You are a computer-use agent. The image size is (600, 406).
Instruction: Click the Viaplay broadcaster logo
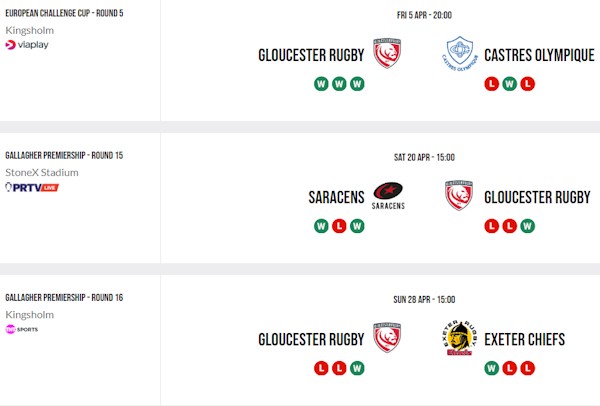pyautogui.click(x=27, y=45)
